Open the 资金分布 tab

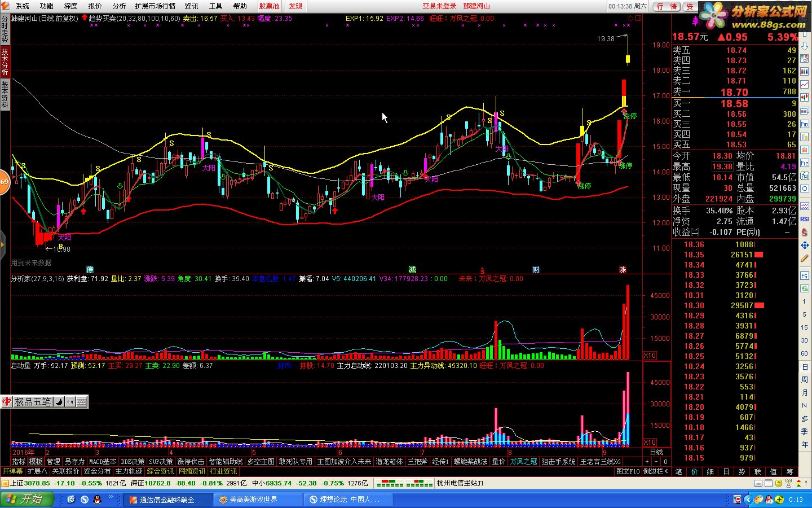98,471
